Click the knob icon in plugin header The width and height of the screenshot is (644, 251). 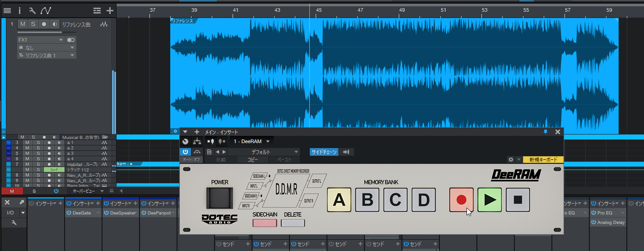(x=185, y=141)
